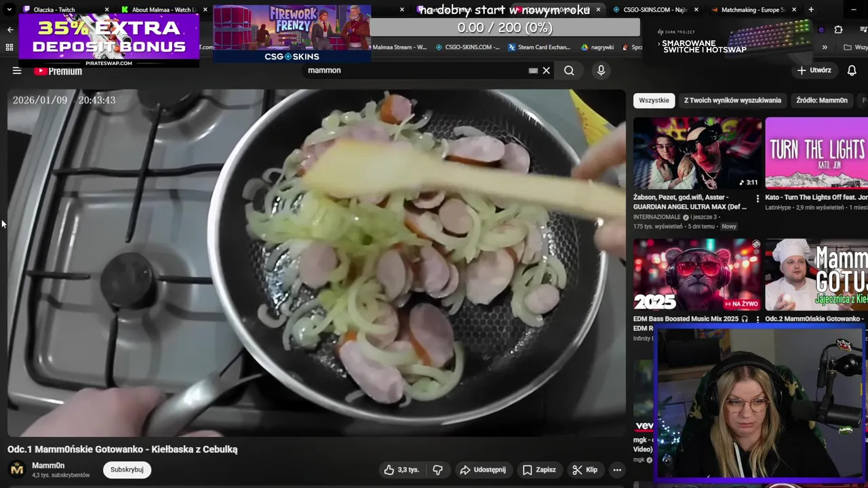Click the Subskrybuj button

[x=127, y=470]
